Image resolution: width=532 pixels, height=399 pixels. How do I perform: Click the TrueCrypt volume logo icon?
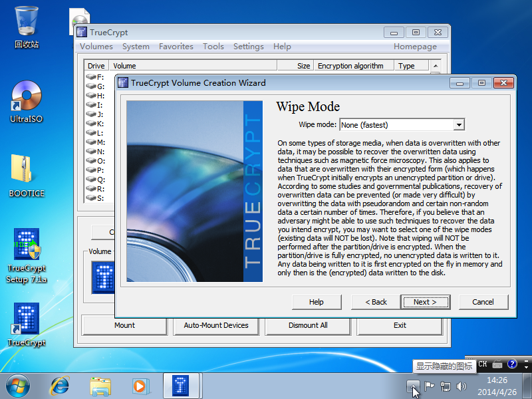click(x=103, y=277)
